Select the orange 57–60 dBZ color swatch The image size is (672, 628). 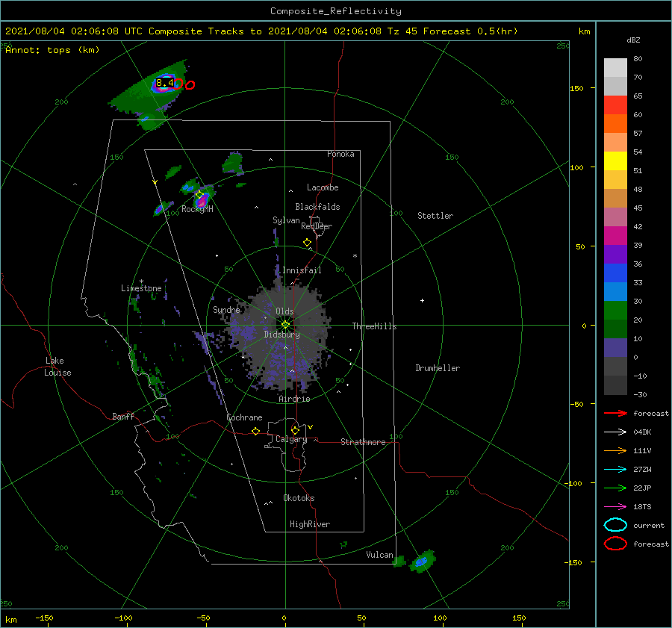[615, 124]
